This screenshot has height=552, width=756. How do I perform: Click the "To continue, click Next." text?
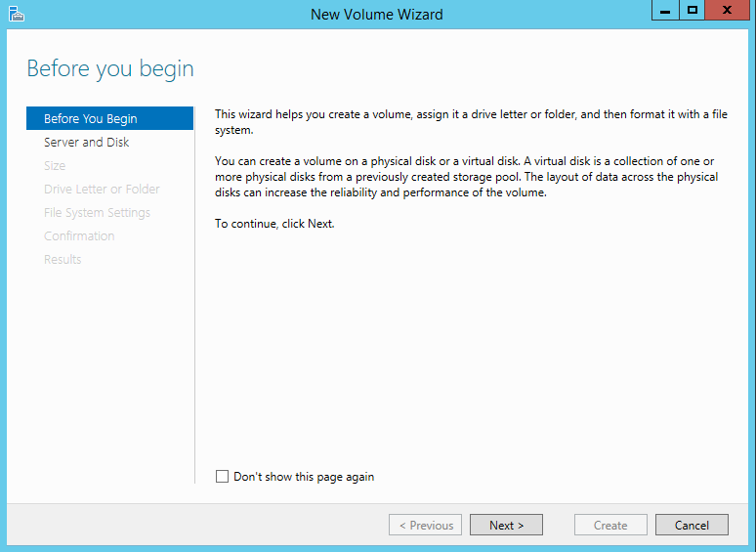tap(274, 224)
